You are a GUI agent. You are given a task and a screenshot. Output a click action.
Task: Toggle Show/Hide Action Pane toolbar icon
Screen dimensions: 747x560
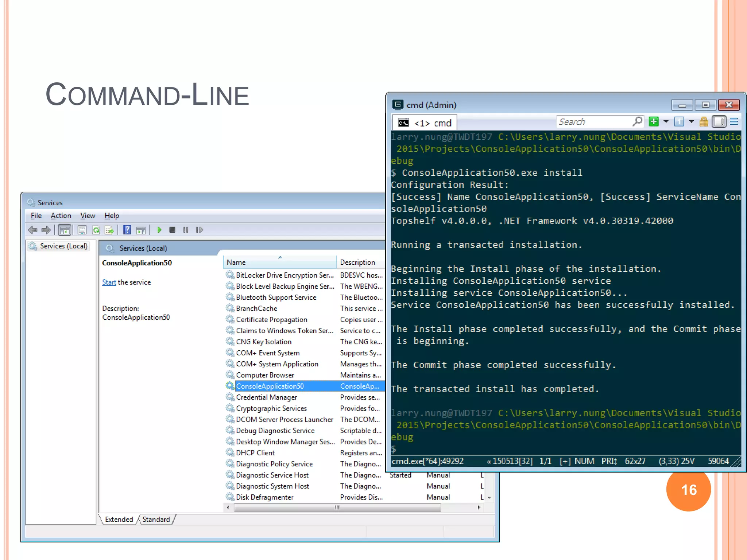tap(141, 230)
